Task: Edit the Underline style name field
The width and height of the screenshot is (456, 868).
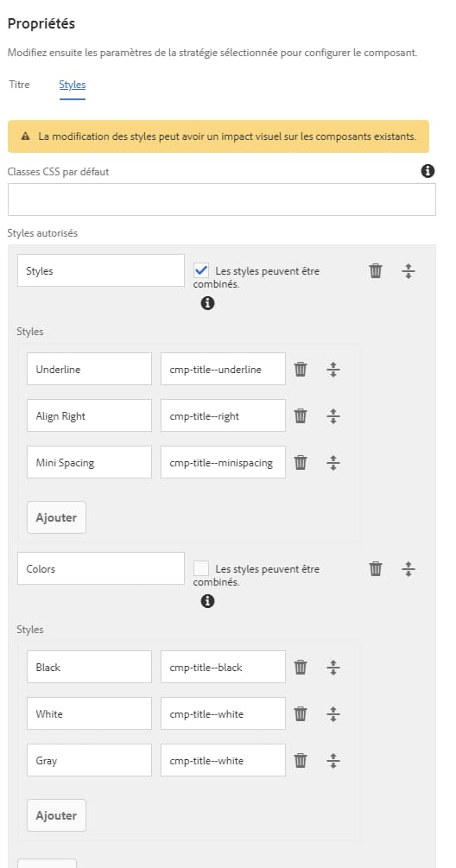Action: [x=89, y=369]
